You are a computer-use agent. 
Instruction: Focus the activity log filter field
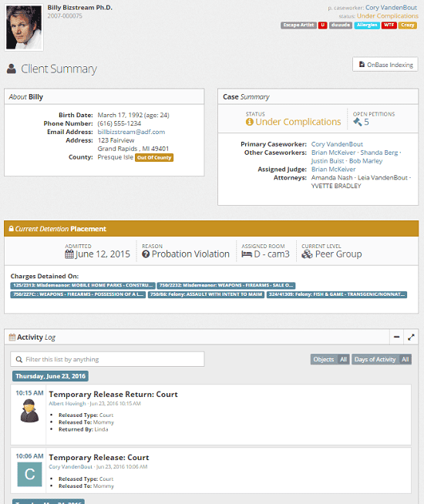point(107,359)
